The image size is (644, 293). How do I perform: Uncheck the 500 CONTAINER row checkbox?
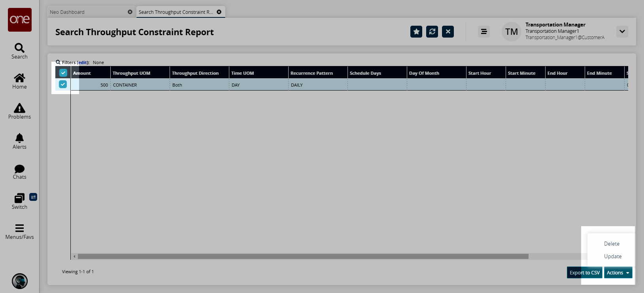coord(63,84)
